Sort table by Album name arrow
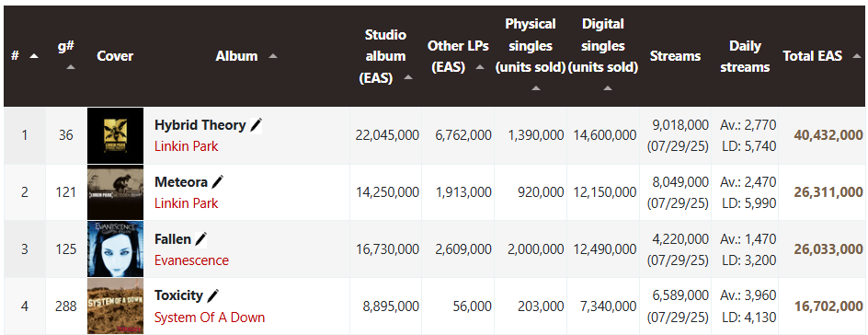Image resolution: width=868 pixels, height=335 pixels. (272, 56)
